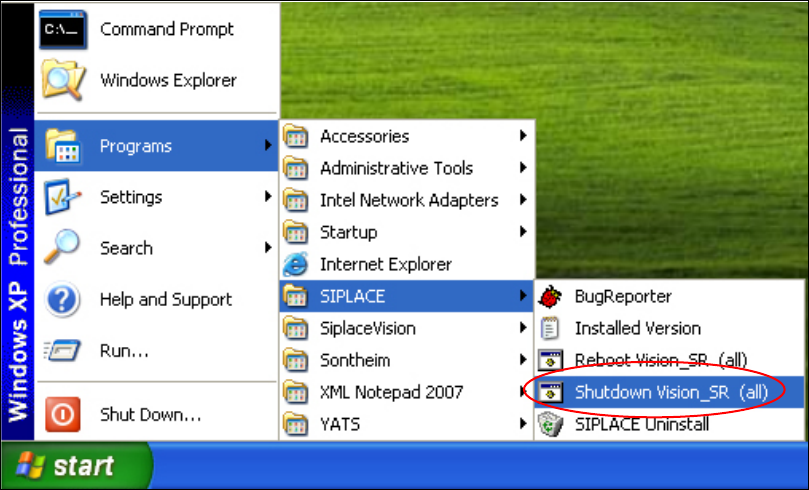Click the "YATS" label
Image resolution: width=809 pixels, height=490 pixels.
click(x=340, y=424)
